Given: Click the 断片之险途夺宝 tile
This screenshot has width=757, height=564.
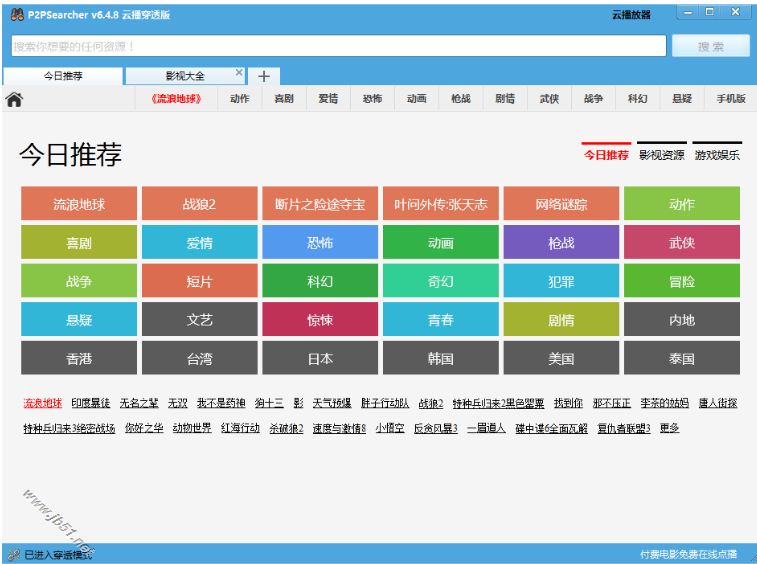Looking at the screenshot, I should tap(320, 204).
